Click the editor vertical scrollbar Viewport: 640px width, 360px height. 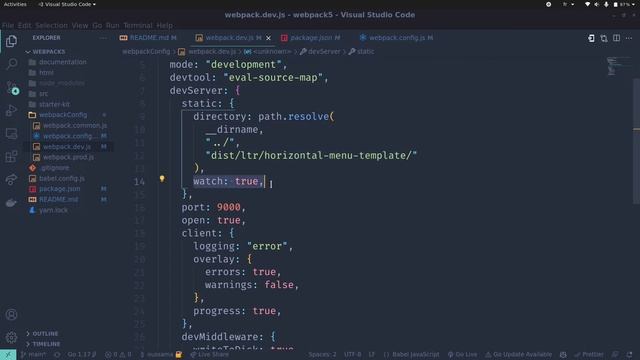(x=636, y=141)
